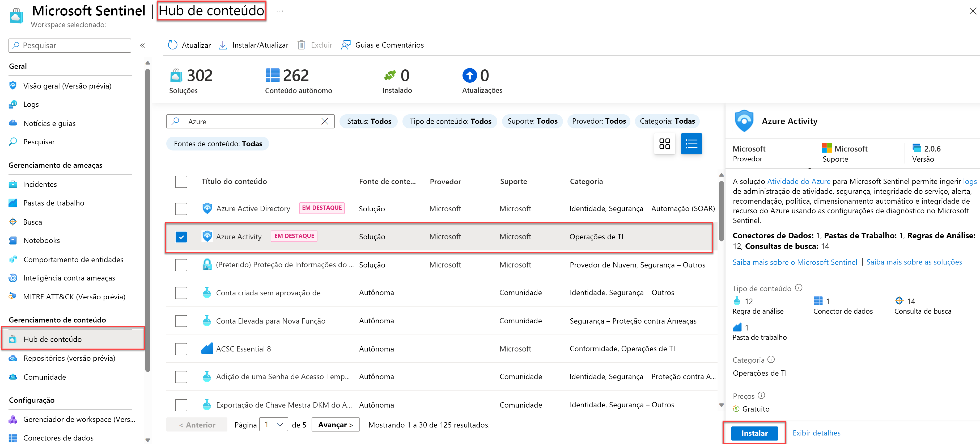Check the Azure Active Directory row checkbox
980x444 pixels.
coord(181,209)
